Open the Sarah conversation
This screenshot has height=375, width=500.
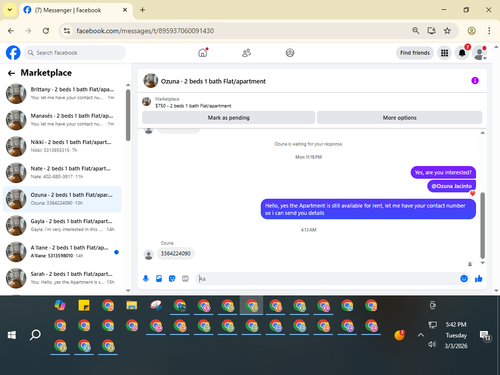62,278
